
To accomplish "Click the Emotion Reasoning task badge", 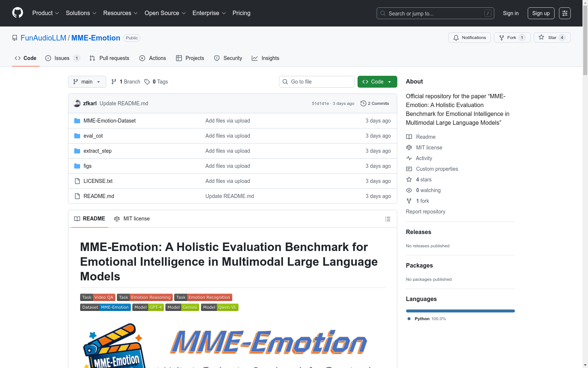I will tap(145, 297).
